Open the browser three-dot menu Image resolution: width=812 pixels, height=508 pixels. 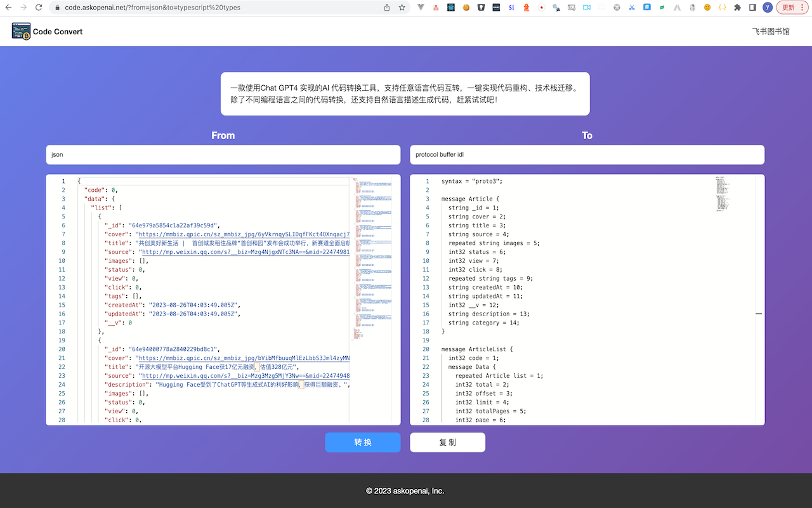coord(803,8)
